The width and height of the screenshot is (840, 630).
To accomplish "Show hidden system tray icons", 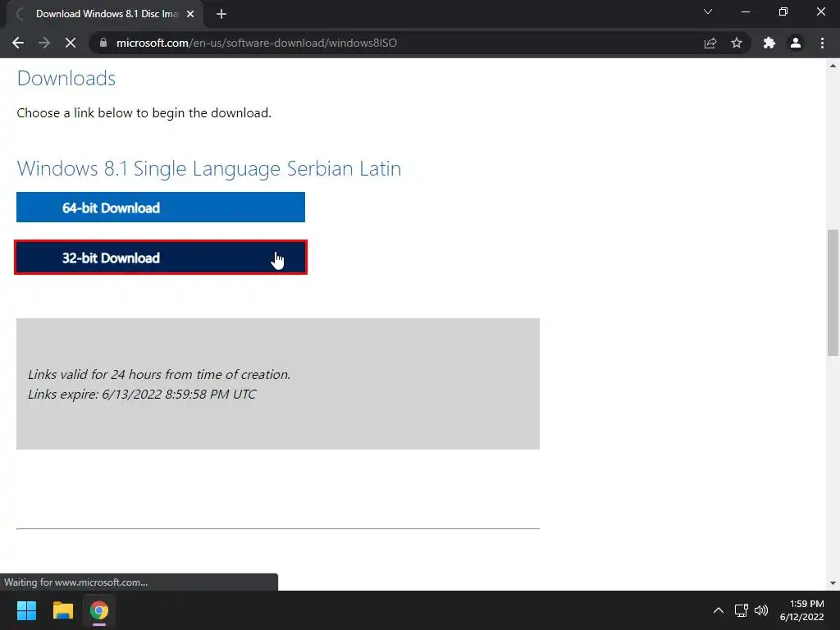I will coord(719,610).
